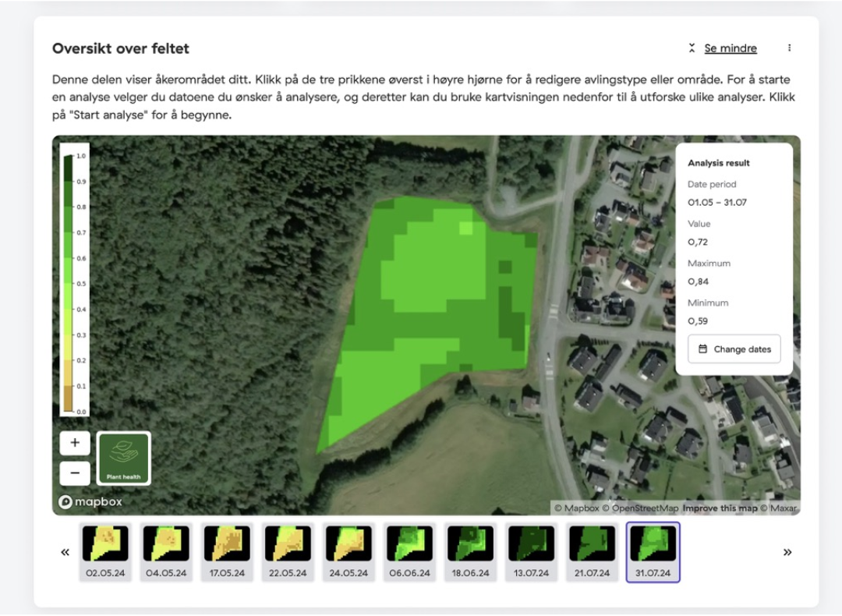Image resolution: width=842 pixels, height=616 pixels.
Task: Go to previous dates with left arrows
Action: click(65, 552)
